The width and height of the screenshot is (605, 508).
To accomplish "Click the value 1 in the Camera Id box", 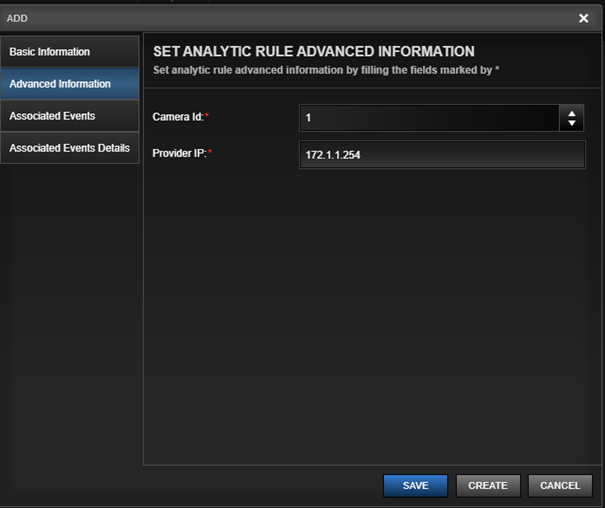I will click(308, 118).
